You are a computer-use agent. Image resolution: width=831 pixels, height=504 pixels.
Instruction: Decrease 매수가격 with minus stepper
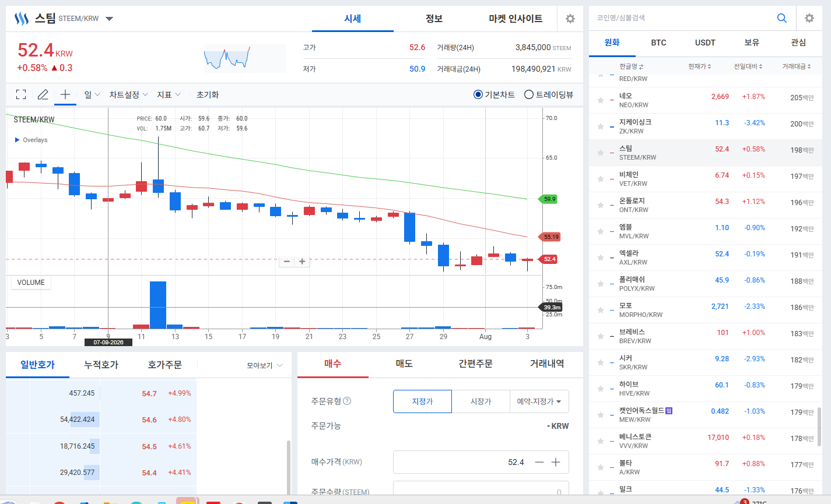pyautogui.click(x=539, y=462)
